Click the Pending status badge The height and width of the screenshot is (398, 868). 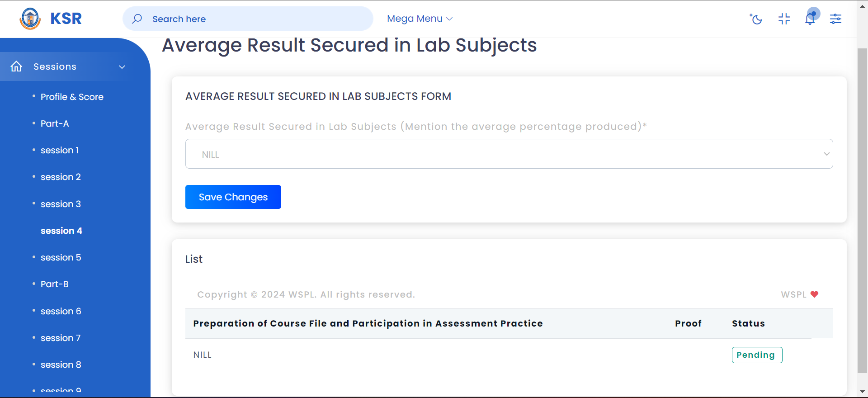pos(757,355)
